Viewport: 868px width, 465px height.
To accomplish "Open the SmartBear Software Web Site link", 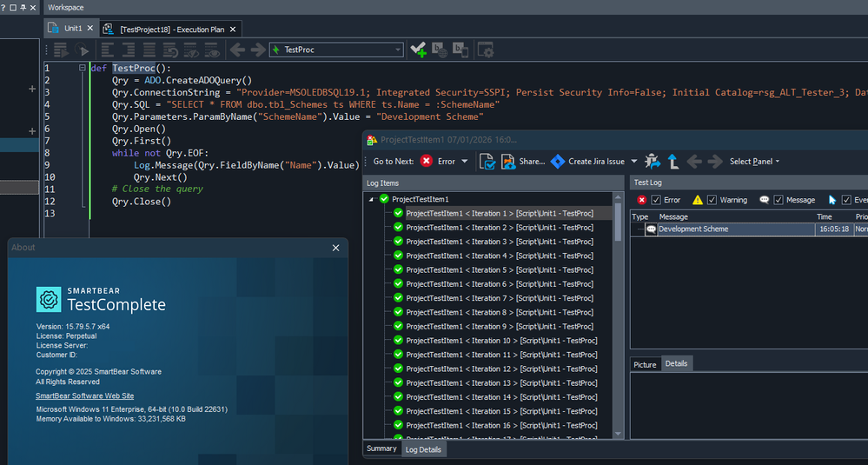I will 84,396.
